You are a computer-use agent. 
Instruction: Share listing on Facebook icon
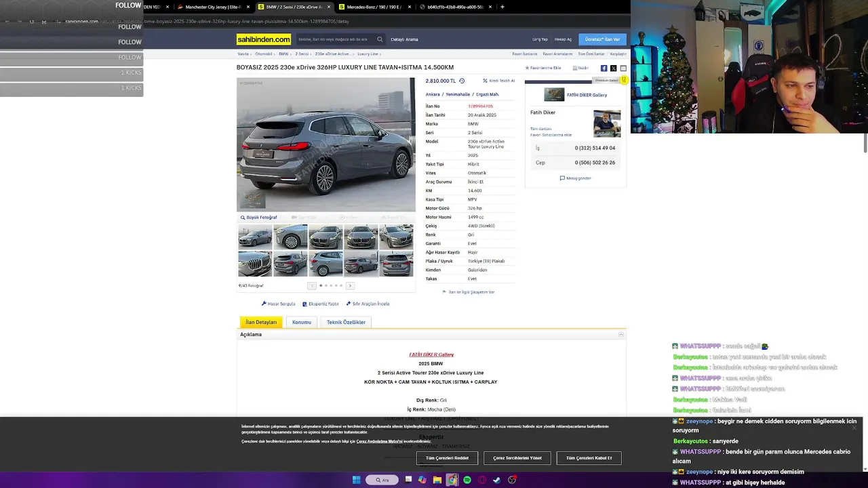604,68
